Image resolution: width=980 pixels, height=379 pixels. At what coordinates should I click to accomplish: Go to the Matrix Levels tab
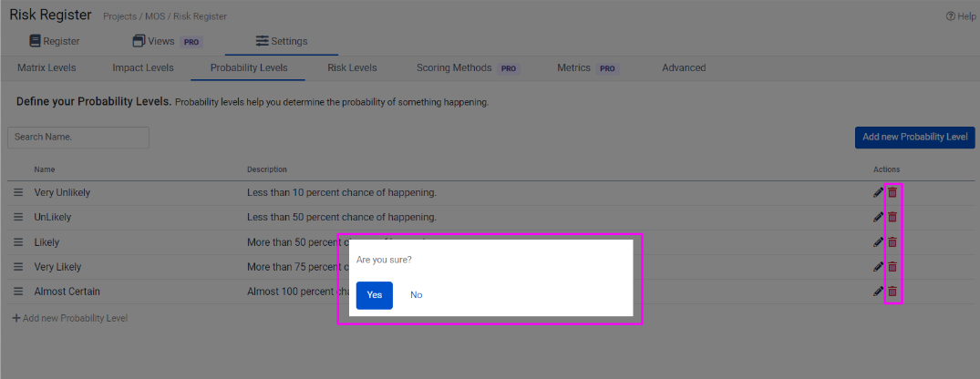46,67
